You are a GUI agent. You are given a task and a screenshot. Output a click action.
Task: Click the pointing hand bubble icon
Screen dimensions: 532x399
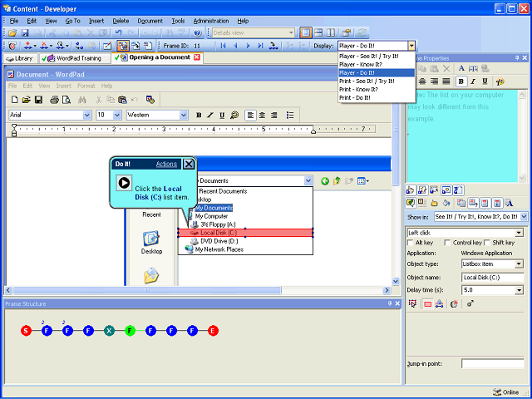[x=410, y=190]
